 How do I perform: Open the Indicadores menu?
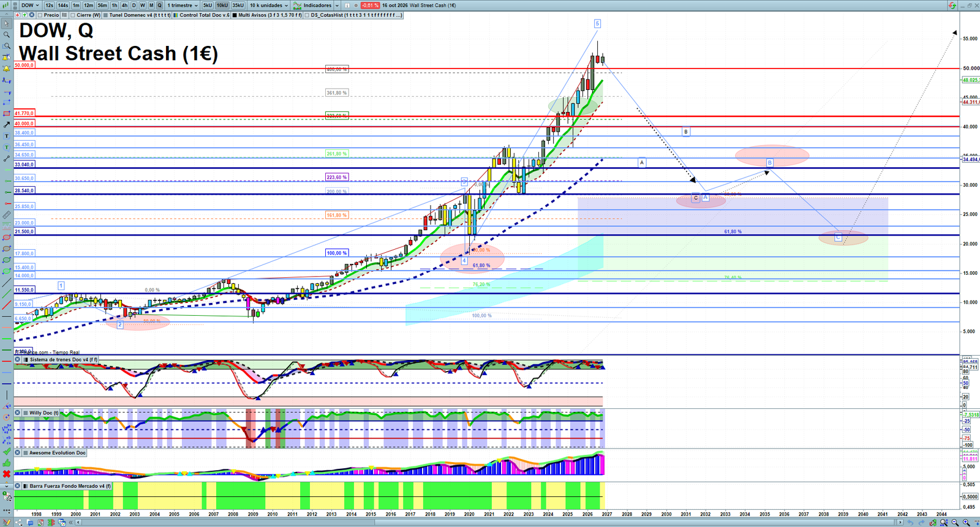click(x=312, y=6)
